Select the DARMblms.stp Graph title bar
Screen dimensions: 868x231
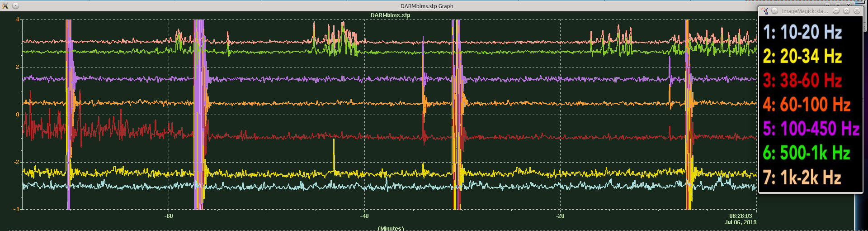point(427,6)
